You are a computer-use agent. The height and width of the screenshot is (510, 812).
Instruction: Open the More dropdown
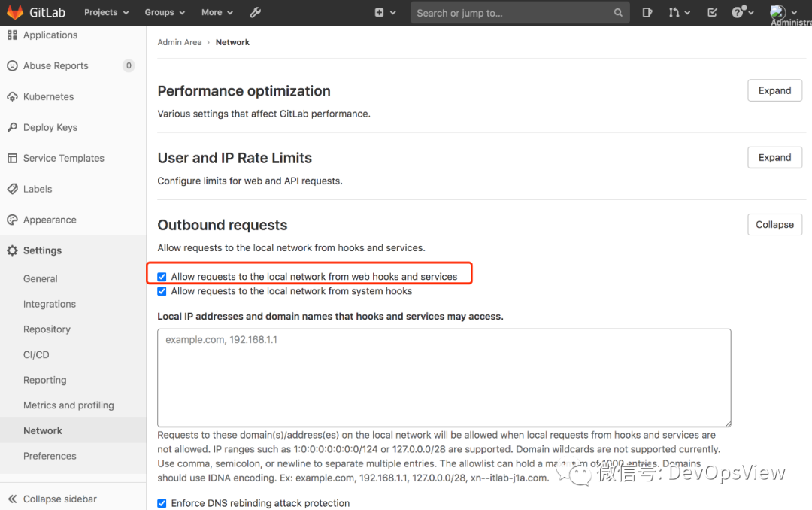click(x=217, y=13)
